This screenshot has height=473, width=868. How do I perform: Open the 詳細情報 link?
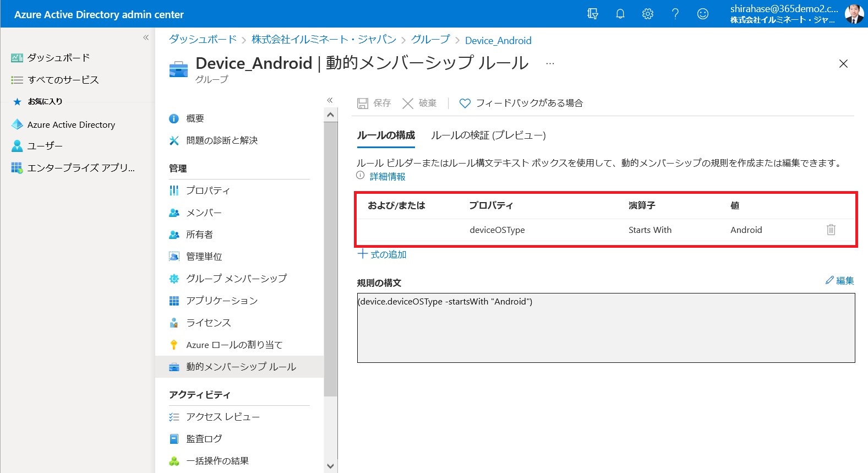(x=387, y=177)
